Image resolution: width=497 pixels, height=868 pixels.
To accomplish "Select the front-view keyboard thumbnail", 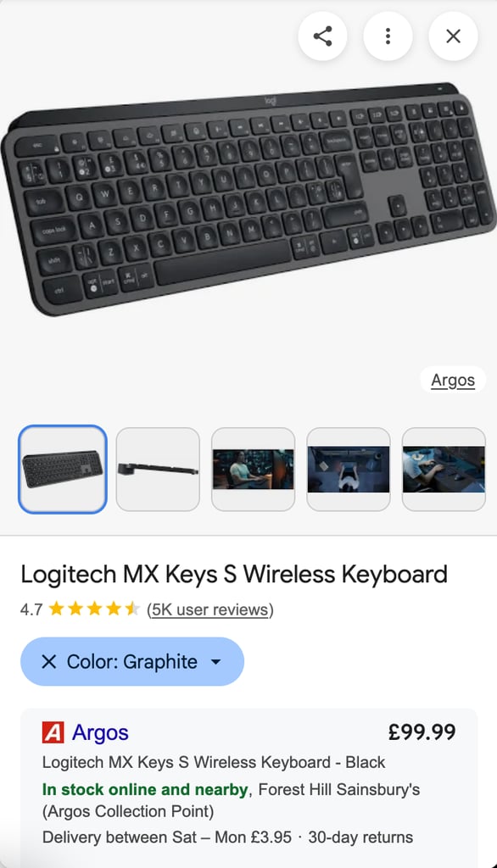I will tap(63, 470).
